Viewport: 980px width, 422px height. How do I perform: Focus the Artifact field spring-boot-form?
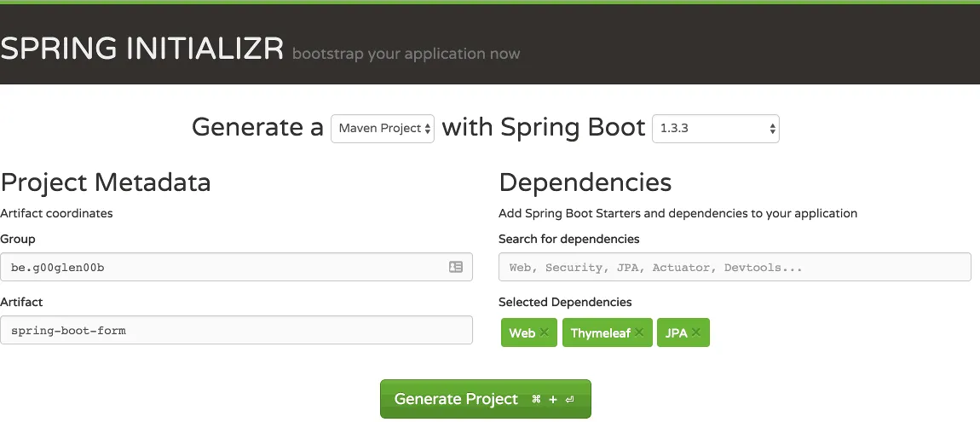click(236, 330)
